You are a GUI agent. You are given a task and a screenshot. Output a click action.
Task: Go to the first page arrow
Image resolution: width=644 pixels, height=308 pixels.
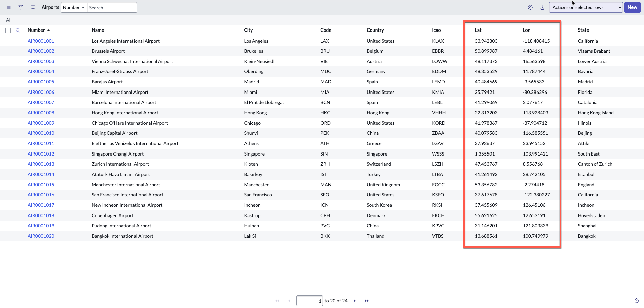point(277,301)
